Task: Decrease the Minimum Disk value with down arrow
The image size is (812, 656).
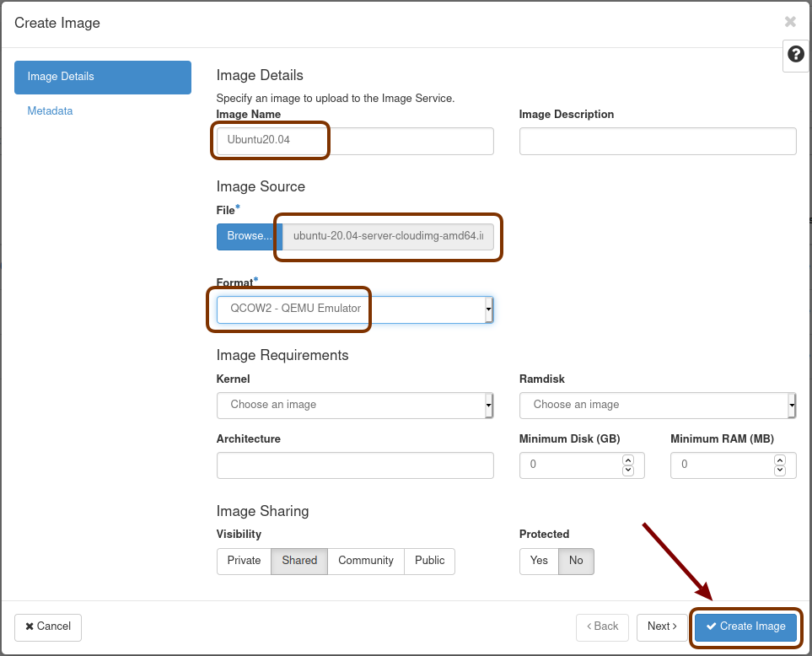Action: [x=627, y=470]
